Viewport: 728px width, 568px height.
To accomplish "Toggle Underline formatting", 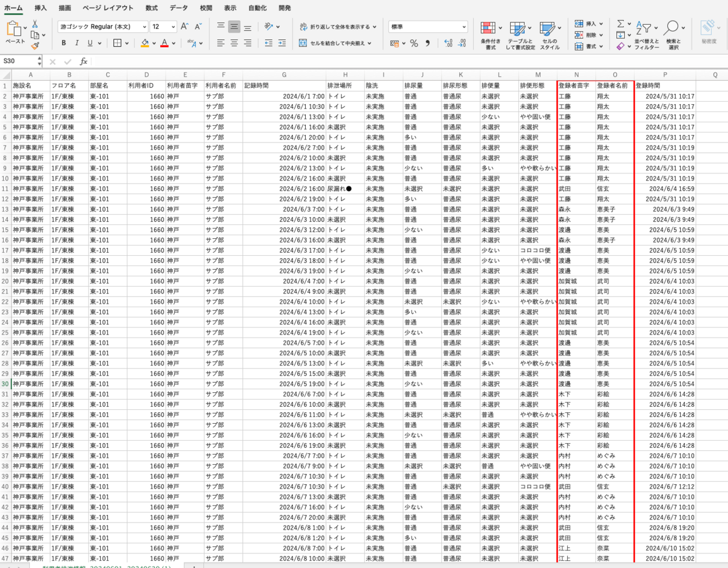I will coord(90,43).
